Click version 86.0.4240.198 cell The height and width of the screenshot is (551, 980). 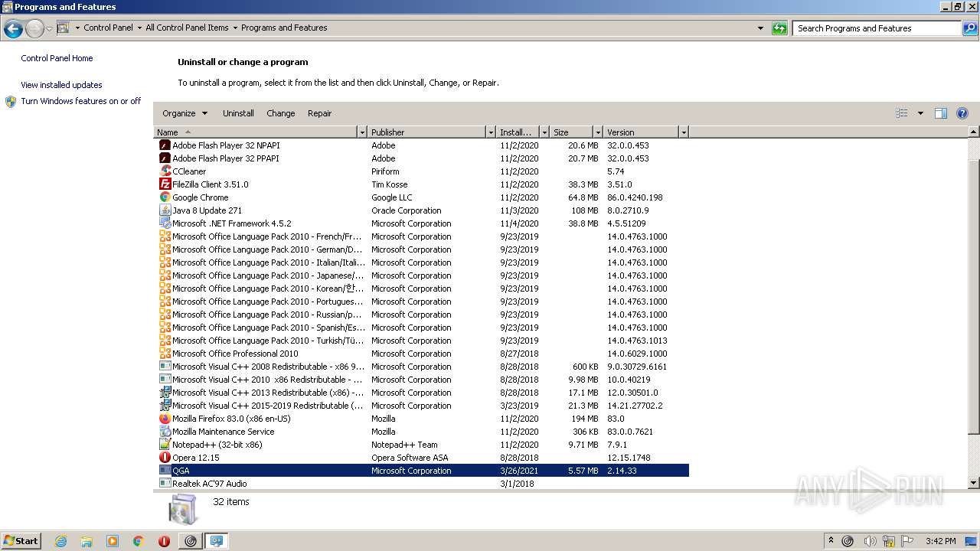(635, 197)
